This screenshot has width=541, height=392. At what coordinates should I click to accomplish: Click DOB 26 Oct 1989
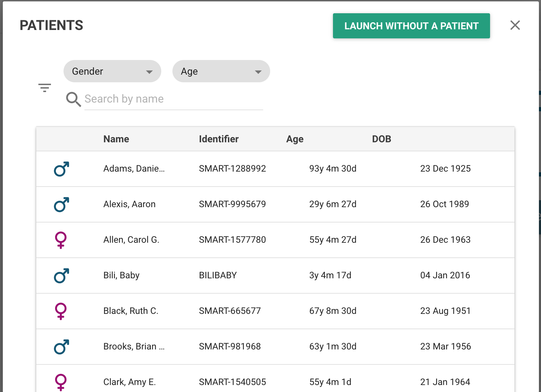[x=445, y=204]
